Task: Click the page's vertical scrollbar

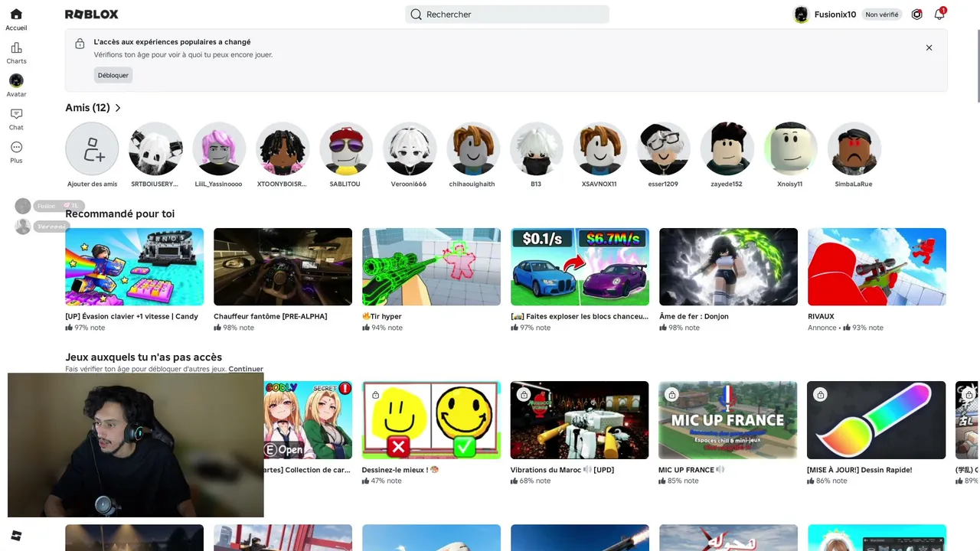Action: tap(977, 65)
